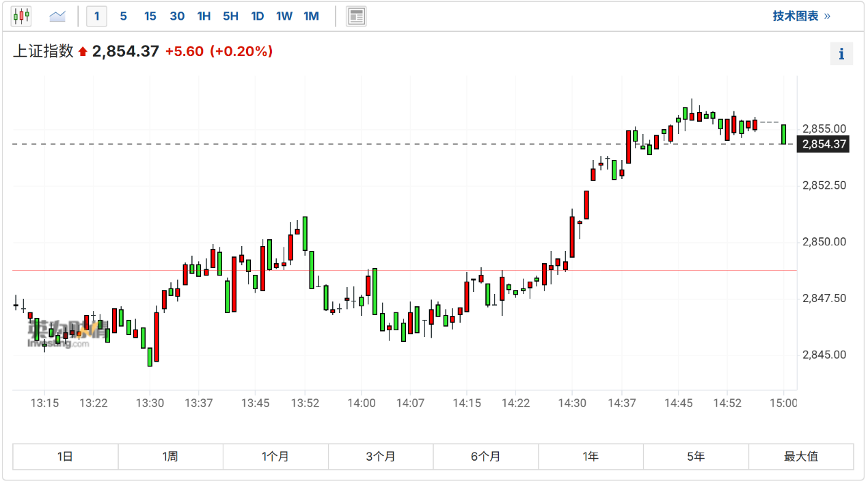The height and width of the screenshot is (484, 868).
Task: Open the 技术图表 link
Action: 801,16
